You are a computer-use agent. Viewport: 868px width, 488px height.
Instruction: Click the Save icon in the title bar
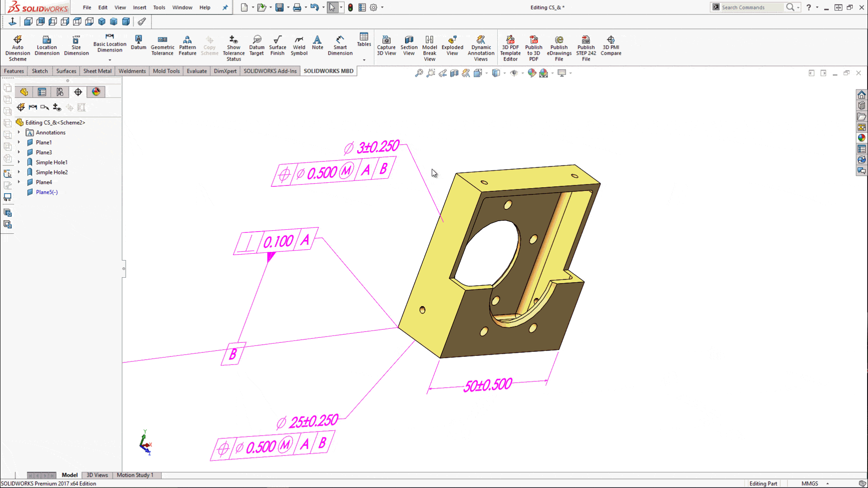point(279,7)
